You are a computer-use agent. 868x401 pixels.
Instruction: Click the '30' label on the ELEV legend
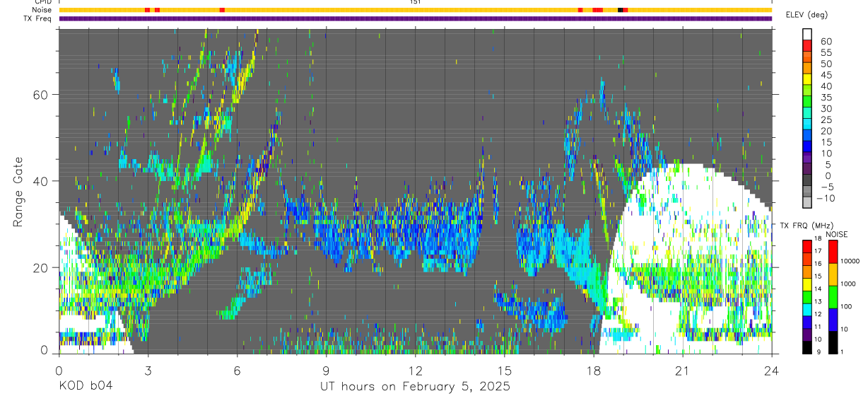point(826,109)
